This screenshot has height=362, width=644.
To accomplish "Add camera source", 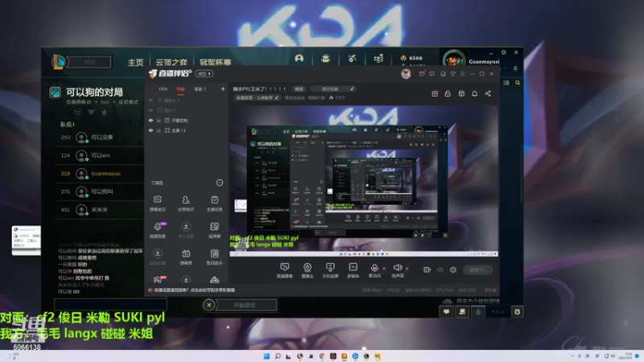I will pyautogui.click(x=308, y=270).
